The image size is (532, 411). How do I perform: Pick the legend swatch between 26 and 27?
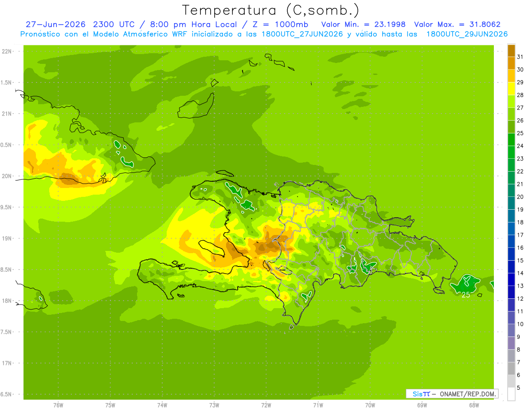point(511,114)
